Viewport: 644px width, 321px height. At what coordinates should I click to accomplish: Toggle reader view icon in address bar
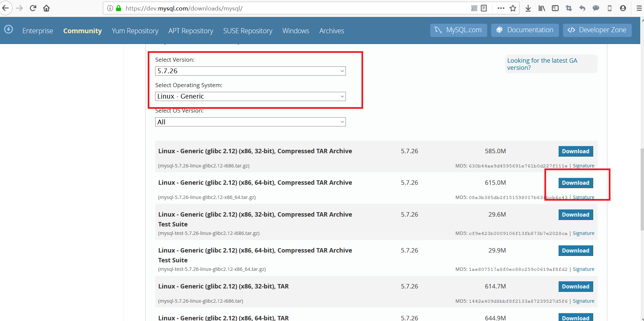484,8
